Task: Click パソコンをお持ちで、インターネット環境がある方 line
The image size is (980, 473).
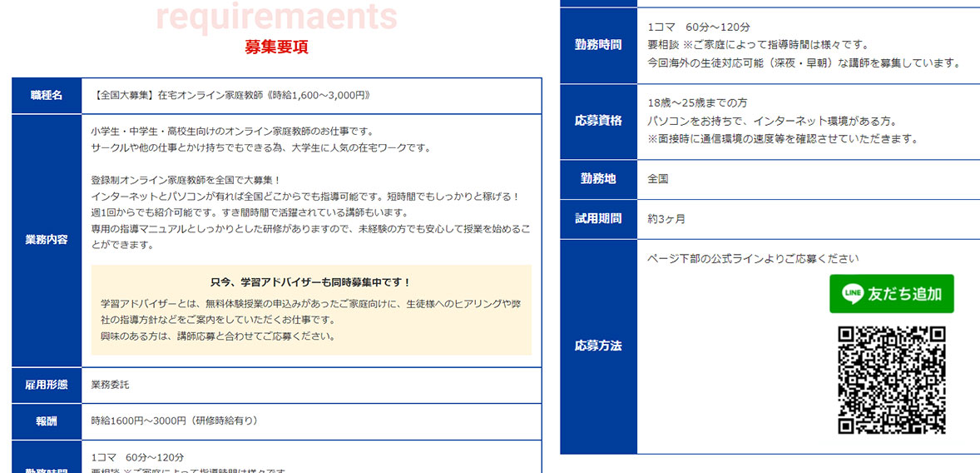Action: (773, 121)
